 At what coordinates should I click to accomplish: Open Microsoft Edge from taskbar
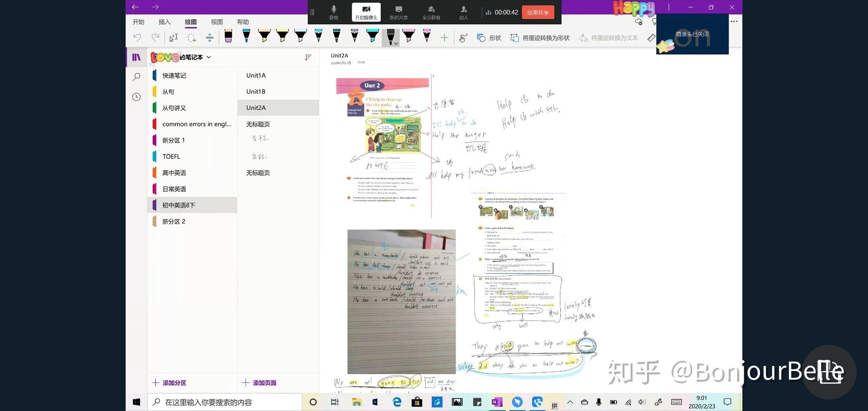tap(397, 402)
